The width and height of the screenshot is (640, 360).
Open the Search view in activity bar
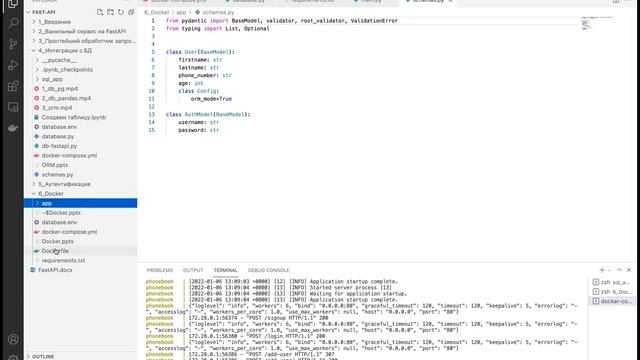click(x=13, y=23)
